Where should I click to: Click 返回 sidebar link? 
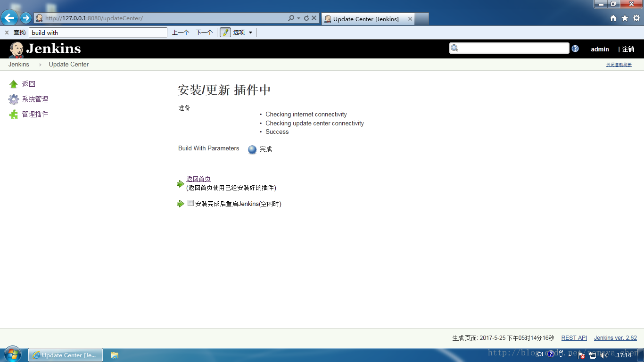point(29,84)
